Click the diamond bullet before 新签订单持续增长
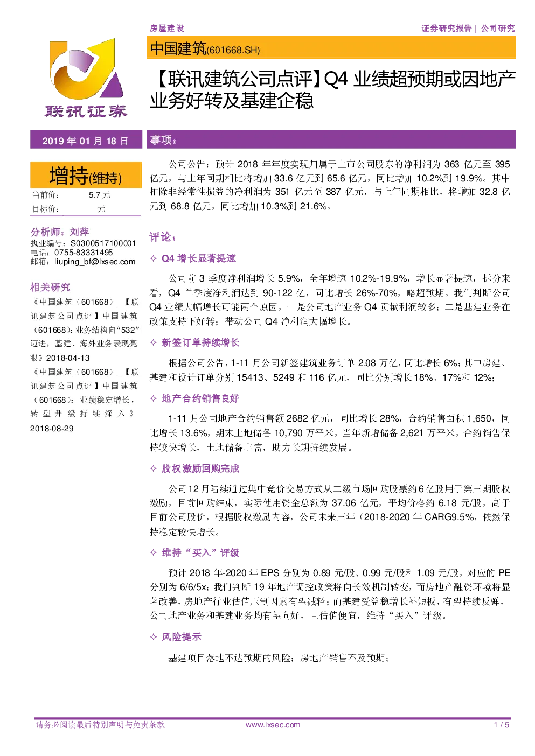 [x=154, y=342]
